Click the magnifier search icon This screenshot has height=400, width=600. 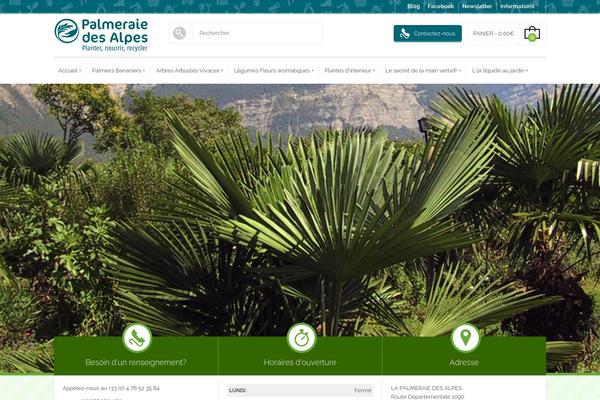click(x=179, y=33)
